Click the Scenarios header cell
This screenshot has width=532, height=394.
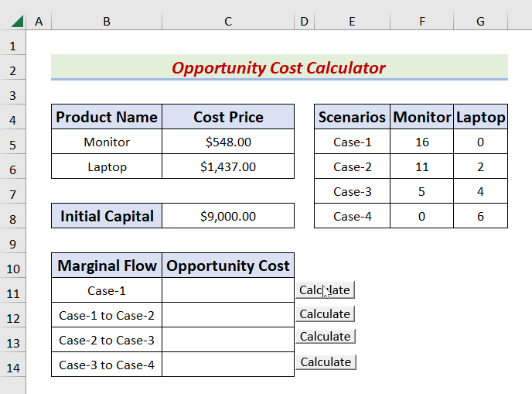(x=352, y=118)
